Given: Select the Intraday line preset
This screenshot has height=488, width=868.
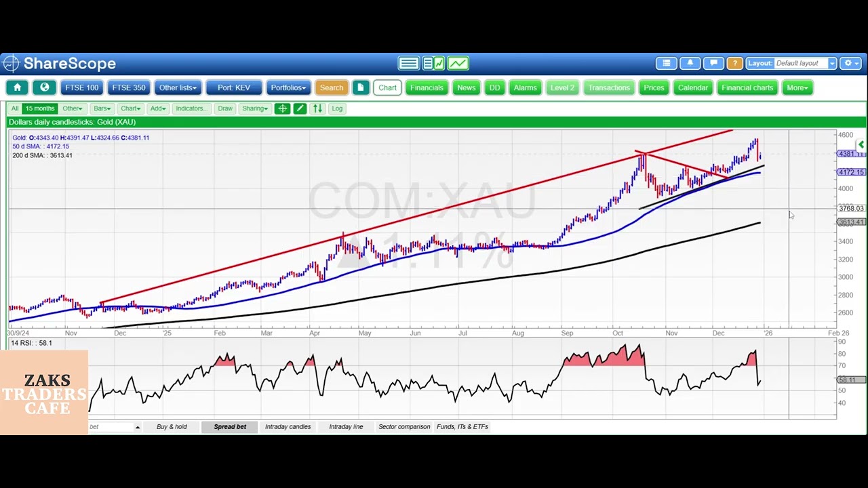Looking at the screenshot, I should tap(346, 427).
